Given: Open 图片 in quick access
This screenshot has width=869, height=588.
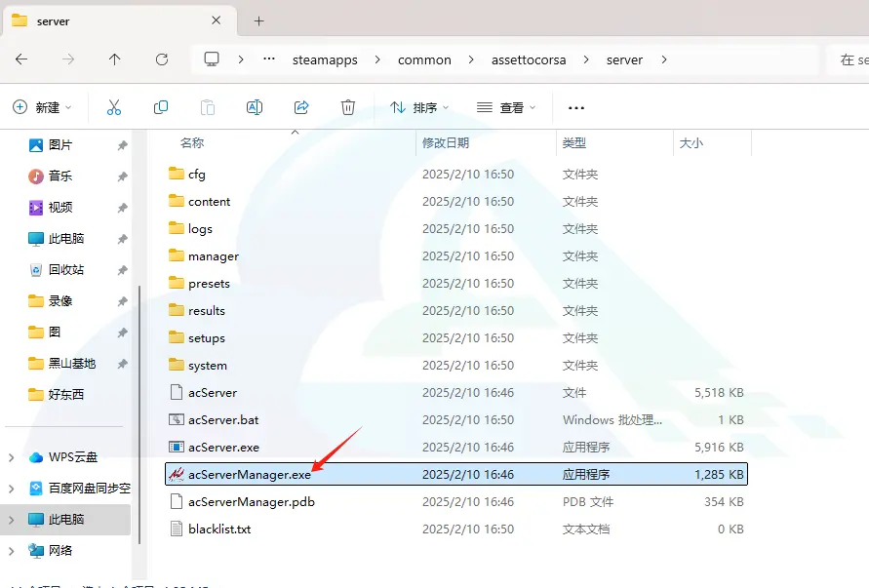Looking at the screenshot, I should coord(59,145).
